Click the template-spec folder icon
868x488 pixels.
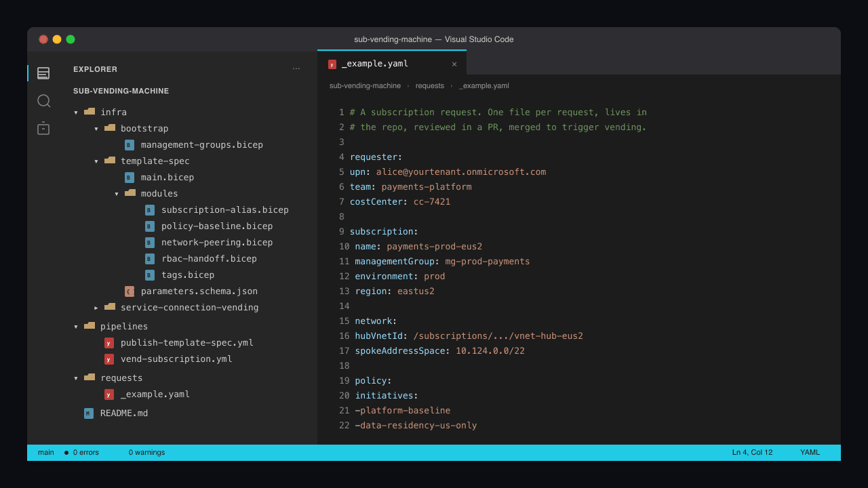point(110,161)
